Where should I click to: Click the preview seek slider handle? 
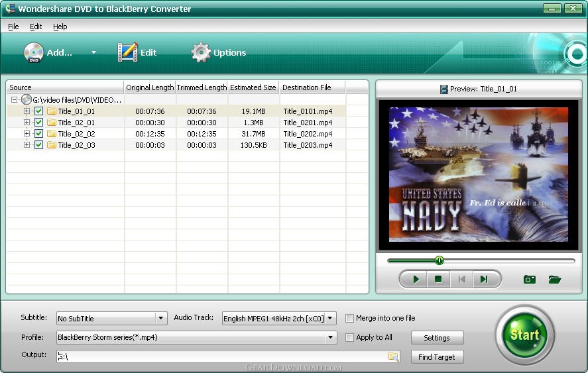tap(439, 260)
